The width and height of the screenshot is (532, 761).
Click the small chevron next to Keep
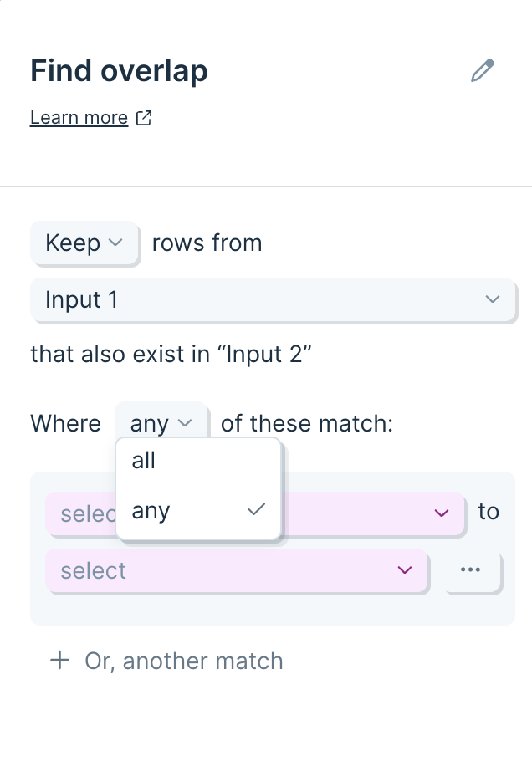coord(115,243)
